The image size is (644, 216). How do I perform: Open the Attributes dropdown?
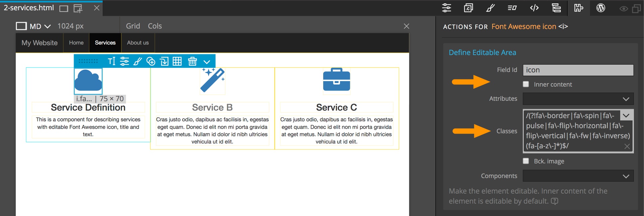click(578, 99)
